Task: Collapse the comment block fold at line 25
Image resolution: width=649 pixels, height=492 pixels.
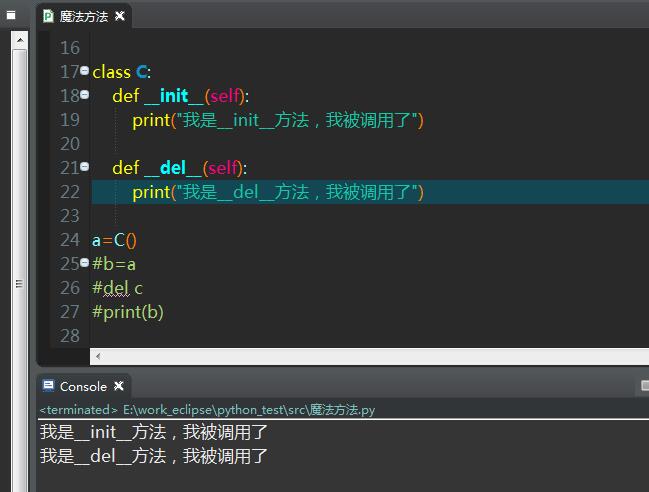Action: (84, 263)
